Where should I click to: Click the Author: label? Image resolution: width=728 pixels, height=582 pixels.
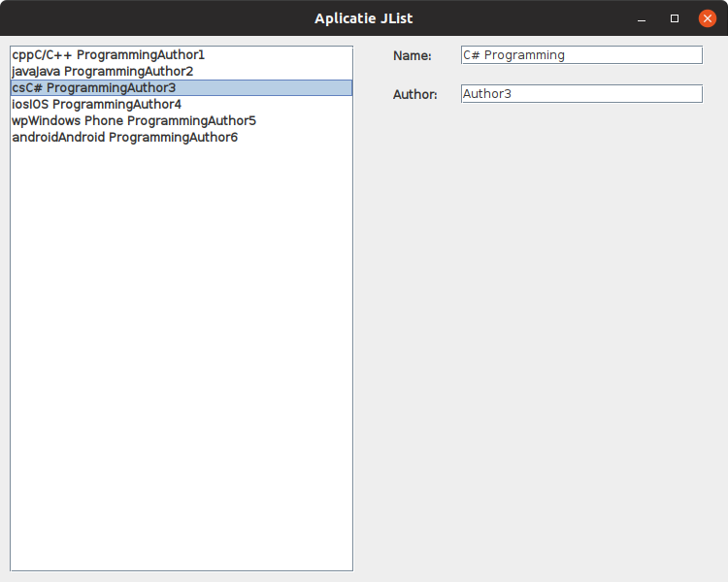(414, 95)
